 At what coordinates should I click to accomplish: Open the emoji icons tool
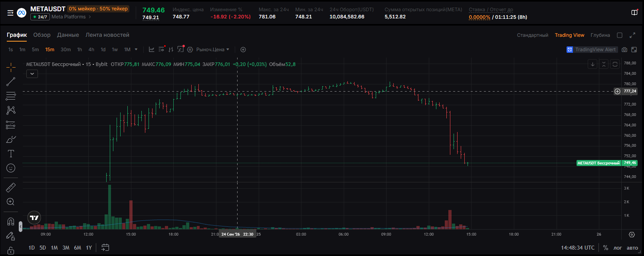coord(11,168)
